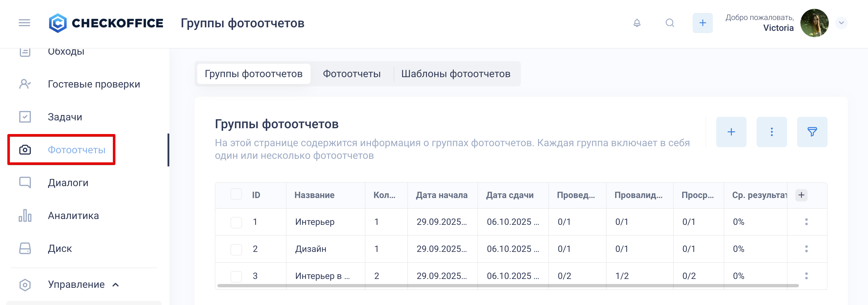Open row actions for Интерьер row
Screen dimensions: 868x305
click(806, 222)
